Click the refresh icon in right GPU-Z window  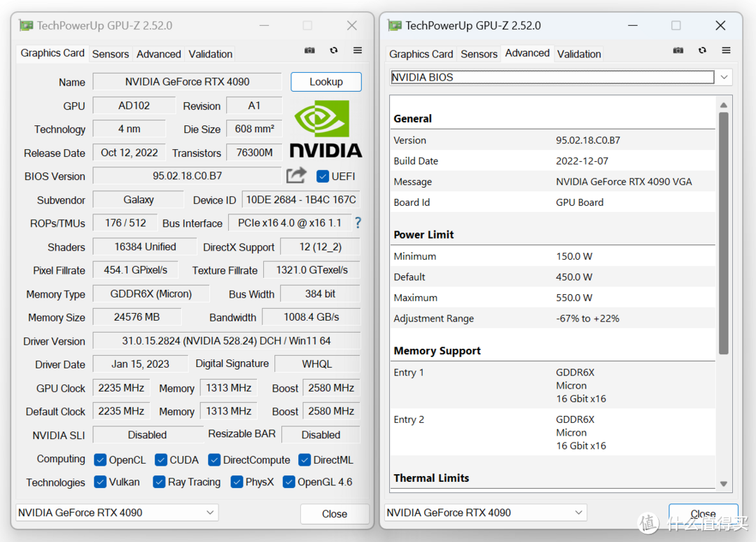[703, 50]
